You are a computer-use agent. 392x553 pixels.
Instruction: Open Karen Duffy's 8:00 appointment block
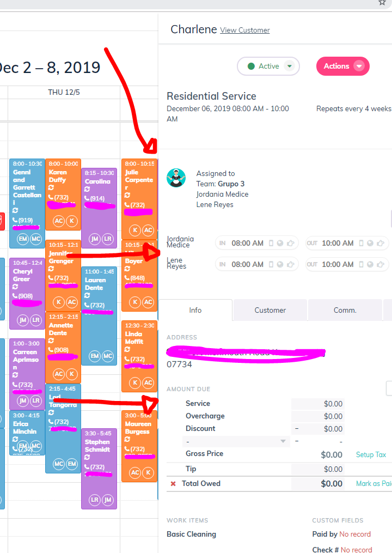63,195
